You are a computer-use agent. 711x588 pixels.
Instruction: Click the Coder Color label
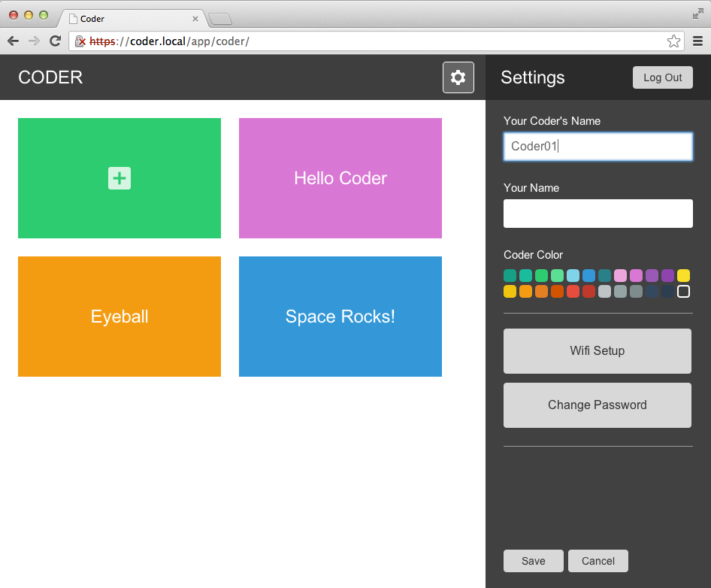click(534, 255)
